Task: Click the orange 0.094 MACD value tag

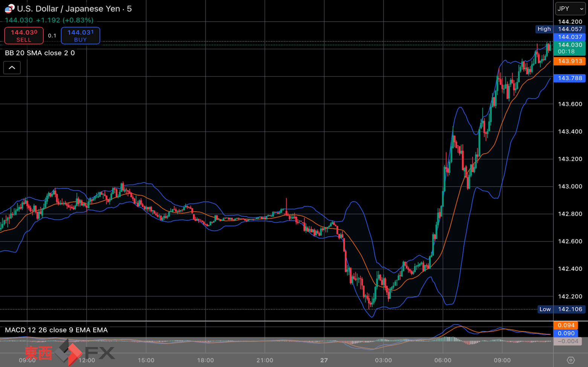Action: (566, 325)
